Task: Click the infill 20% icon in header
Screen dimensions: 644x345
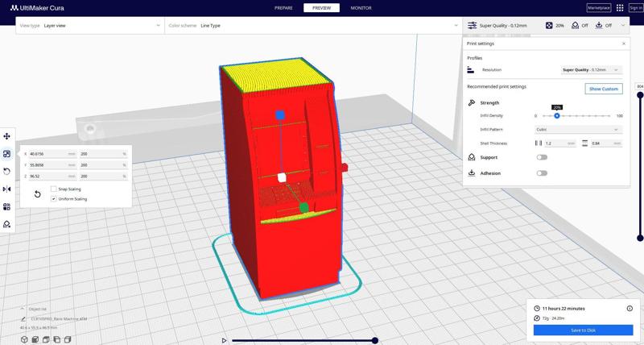Action: pos(549,26)
